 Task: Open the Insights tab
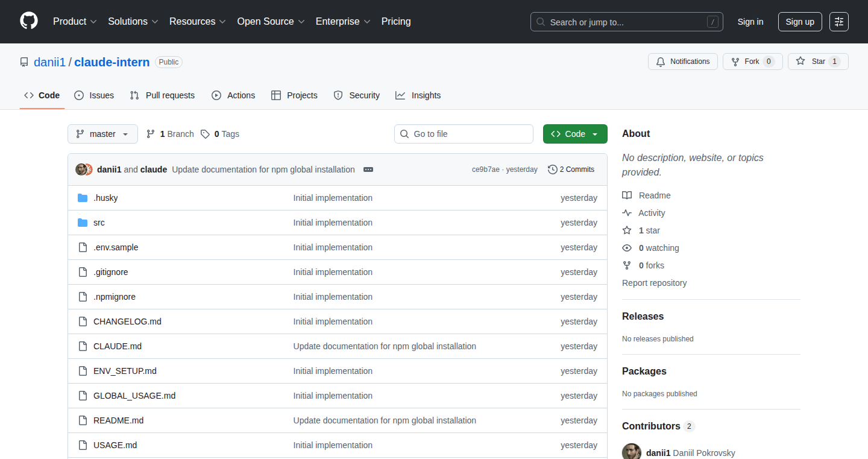coord(418,95)
